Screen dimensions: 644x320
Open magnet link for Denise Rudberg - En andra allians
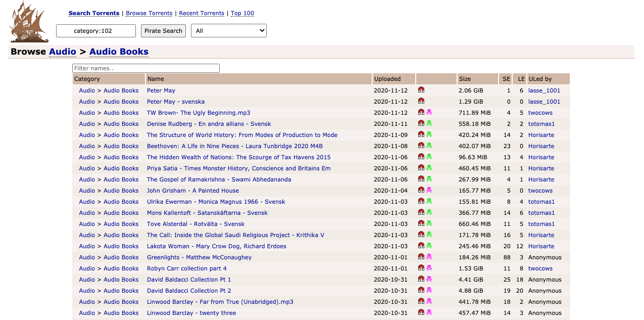coord(421,123)
